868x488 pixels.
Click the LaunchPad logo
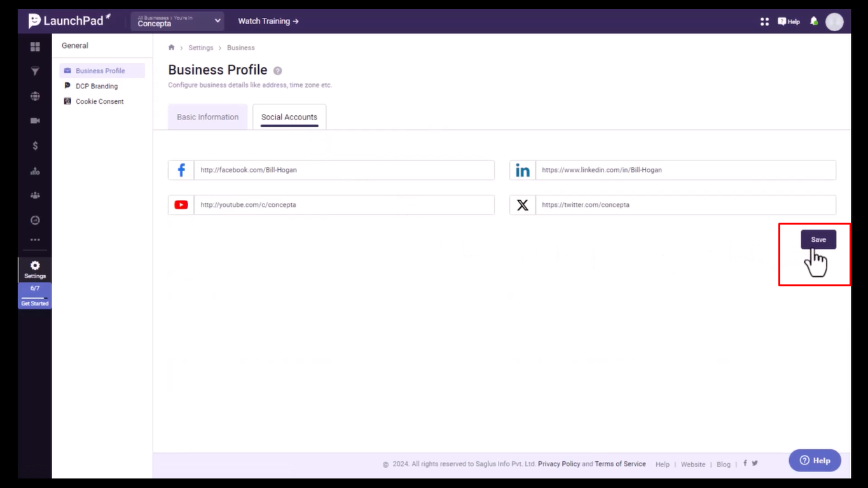click(69, 21)
